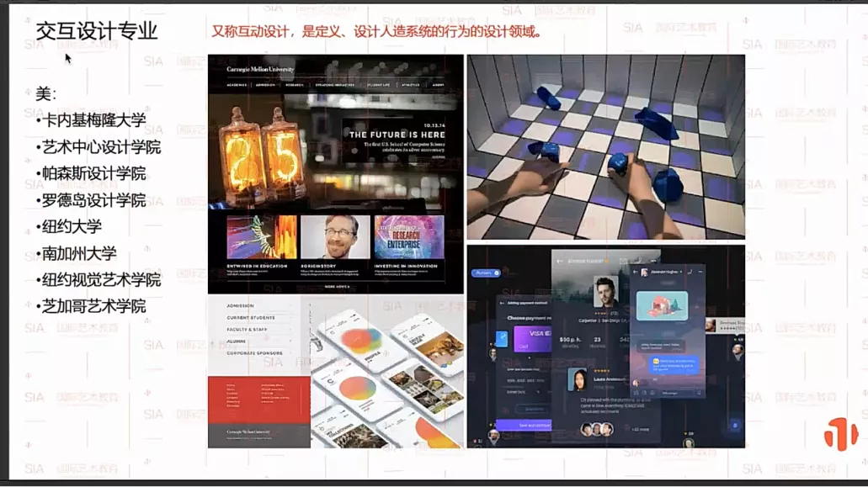868x487 pixels.
Task: Click the 美: heading above the list
Action: 46,94
